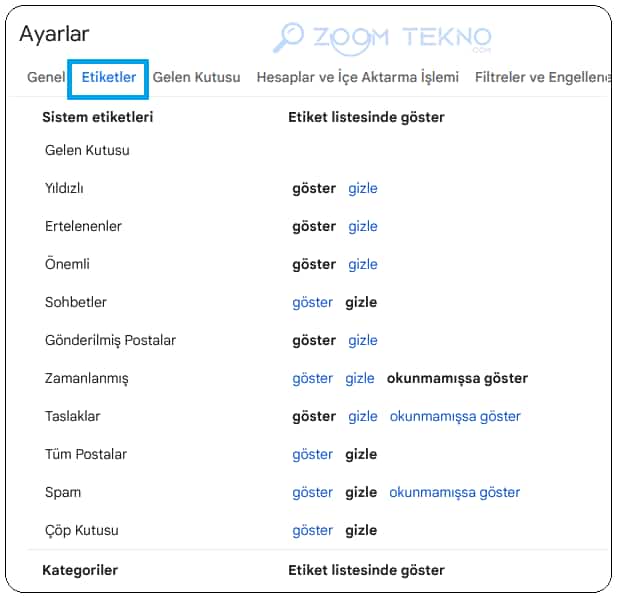617x598 pixels.
Task: Show the Sohbetler label with göster
Action: point(312,303)
